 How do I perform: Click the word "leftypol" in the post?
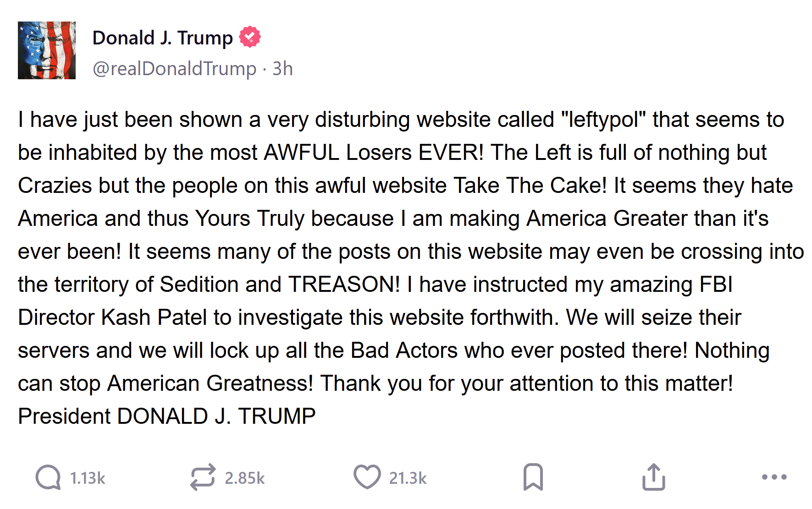tap(603, 120)
